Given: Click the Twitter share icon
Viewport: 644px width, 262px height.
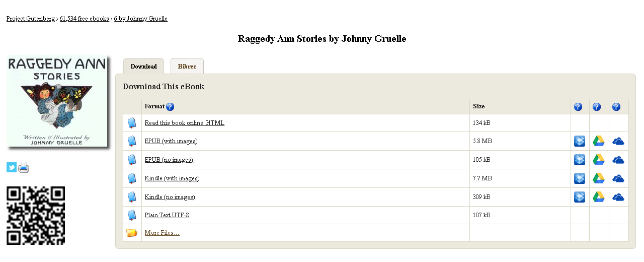Looking at the screenshot, I should click(x=12, y=167).
